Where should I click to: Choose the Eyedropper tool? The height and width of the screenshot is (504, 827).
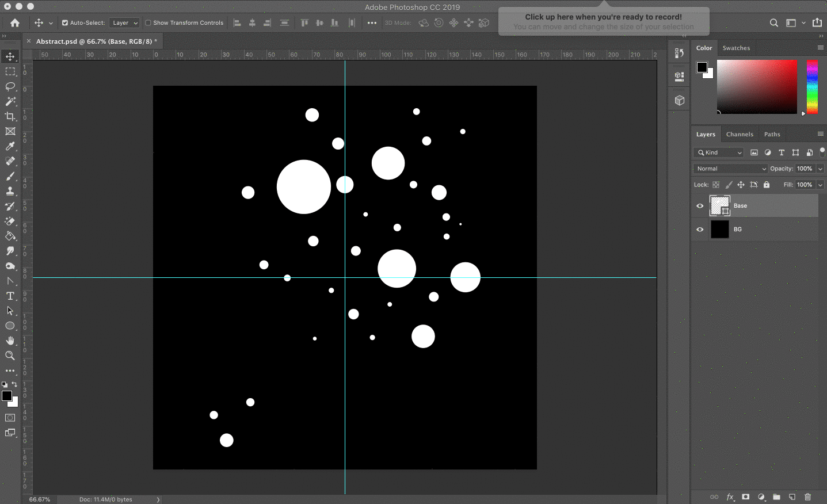pyautogui.click(x=10, y=146)
